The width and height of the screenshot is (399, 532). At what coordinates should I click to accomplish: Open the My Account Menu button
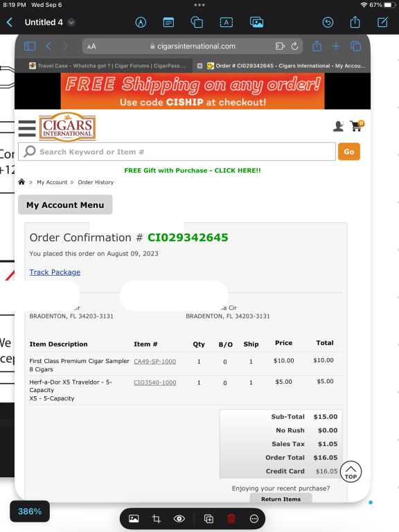tap(65, 204)
